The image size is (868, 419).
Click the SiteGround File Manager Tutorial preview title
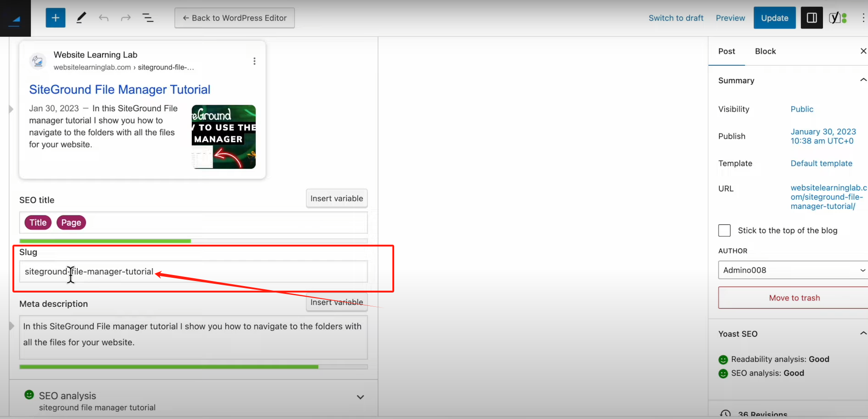(x=120, y=89)
